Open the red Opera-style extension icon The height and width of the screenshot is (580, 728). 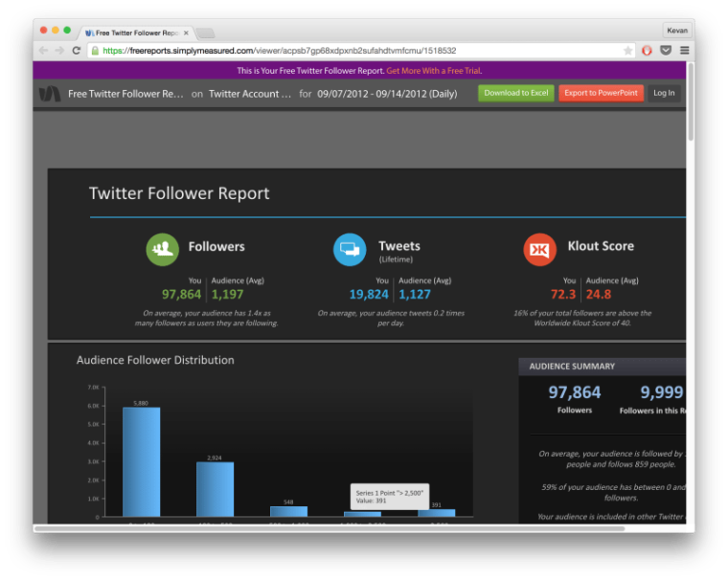tap(647, 51)
